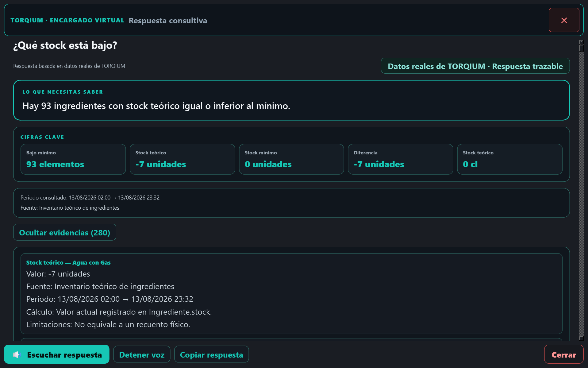Click the Stock teórico — Agua con Gas title
The width and height of the screenshot is (588, 368).
[x=68, y=262]
